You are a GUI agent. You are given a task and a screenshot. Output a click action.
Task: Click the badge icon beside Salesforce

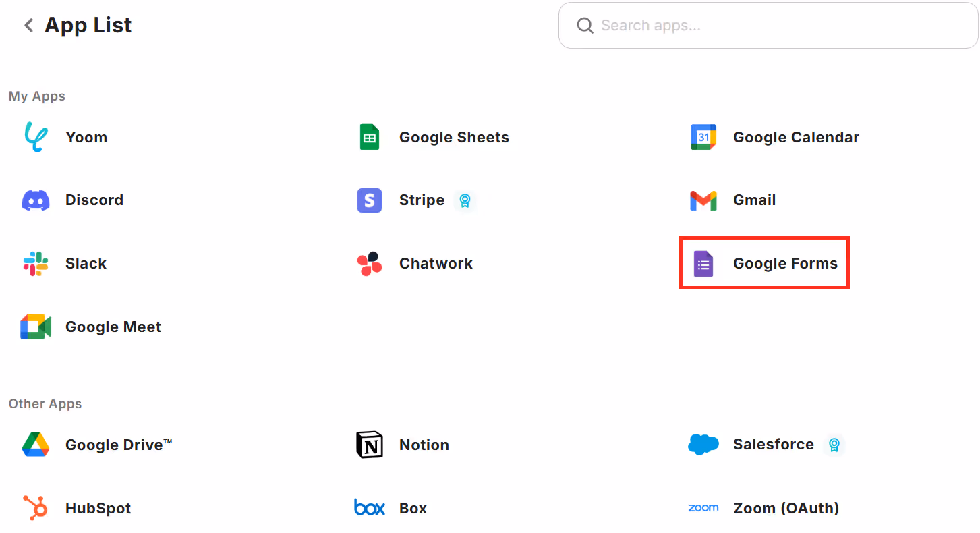(x=834, y=445)
